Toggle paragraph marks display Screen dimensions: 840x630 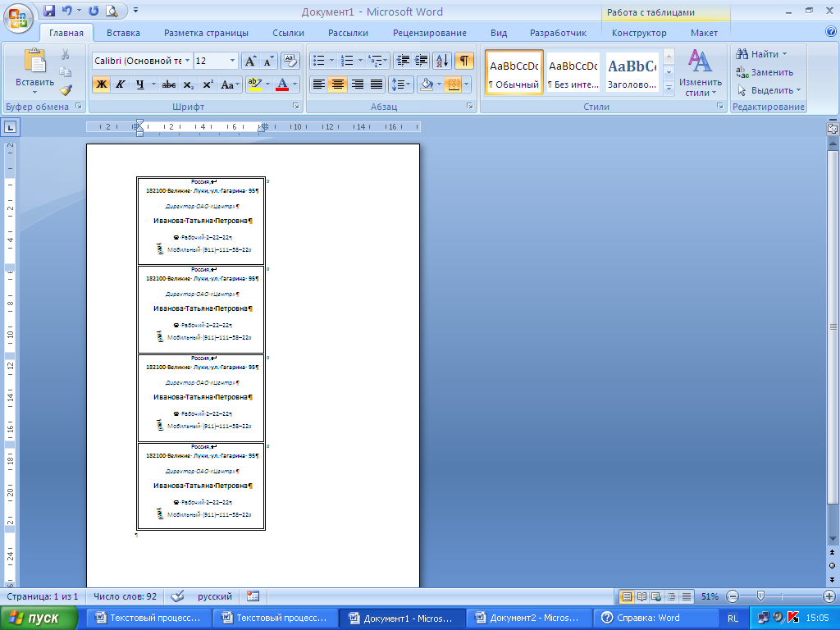tap(464, 61)
